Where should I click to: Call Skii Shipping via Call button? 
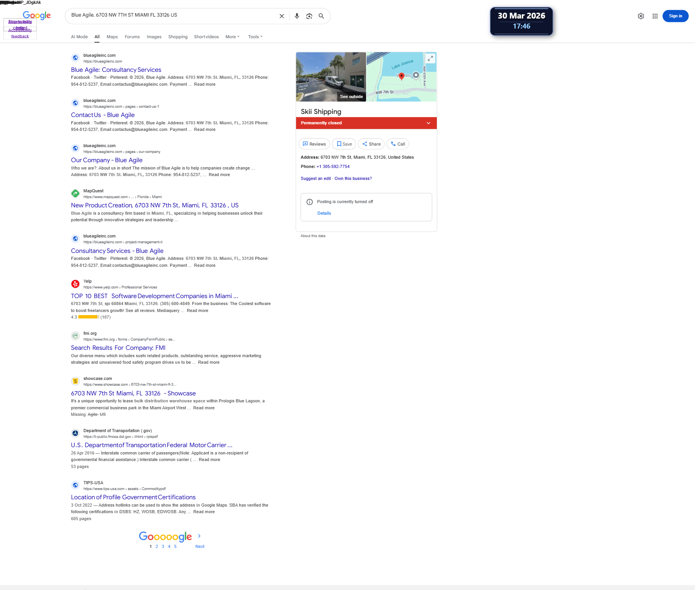click(397, 144)
